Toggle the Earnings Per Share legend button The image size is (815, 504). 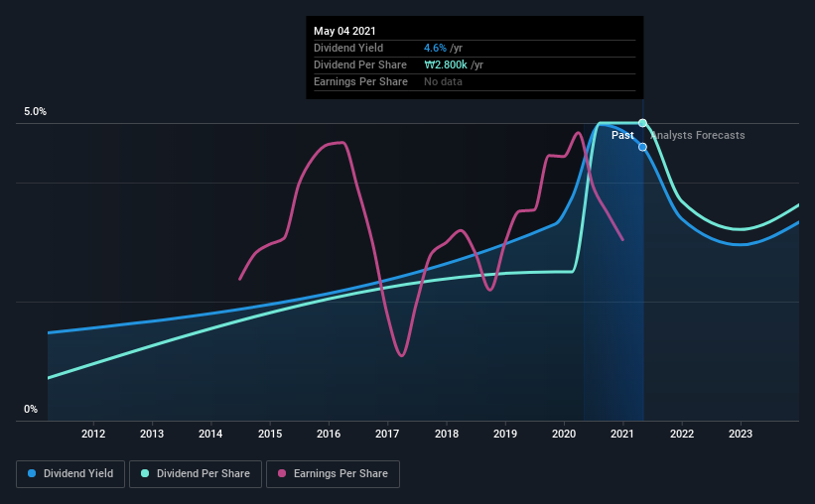(x=334, y=474)
